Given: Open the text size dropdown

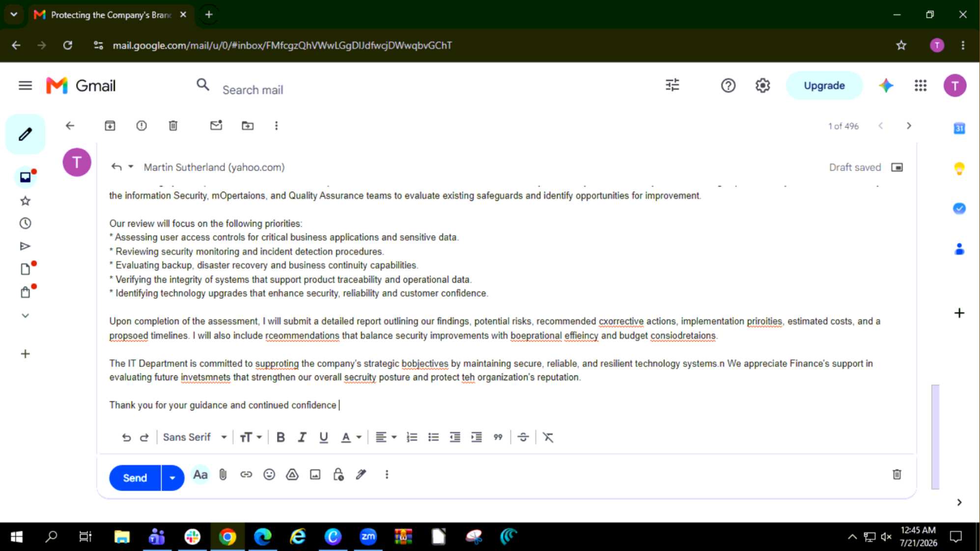Looking at the screenshot, I should (251, 437).
